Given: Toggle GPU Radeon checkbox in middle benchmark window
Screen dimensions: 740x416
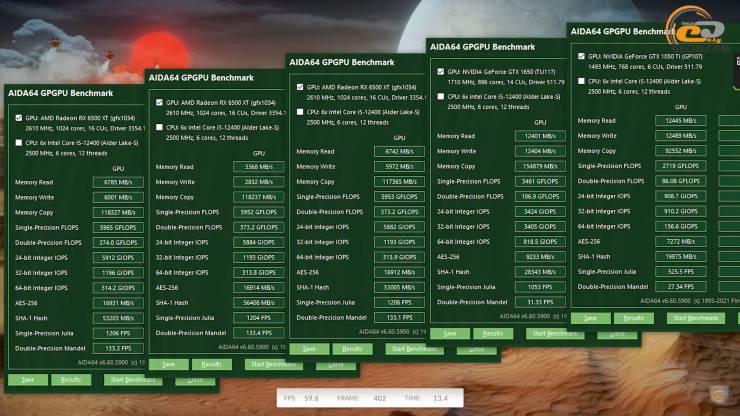Looking at the screenshot, I should pos(300,87).
